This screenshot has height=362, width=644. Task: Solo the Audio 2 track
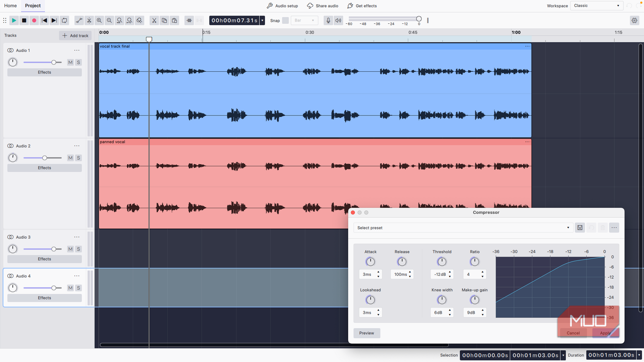[x=78, y=158]
